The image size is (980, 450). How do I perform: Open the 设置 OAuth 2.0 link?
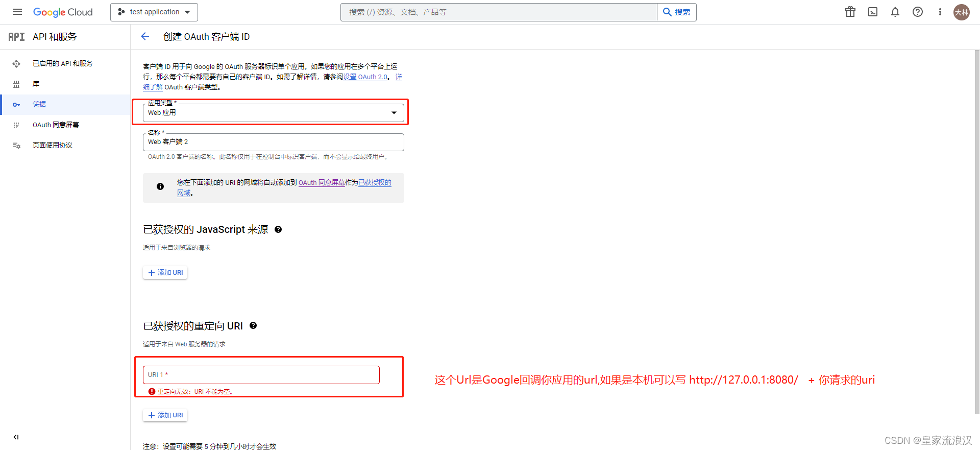click(x=365, y=77)
